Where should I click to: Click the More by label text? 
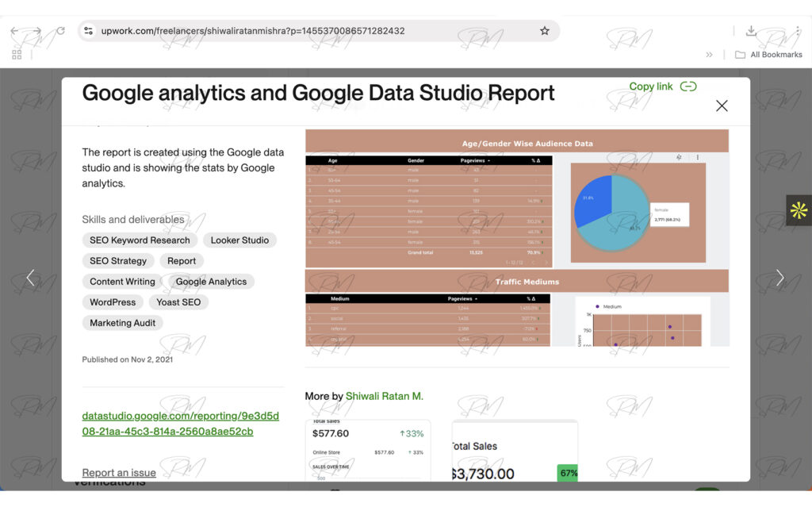pos(324,396)
